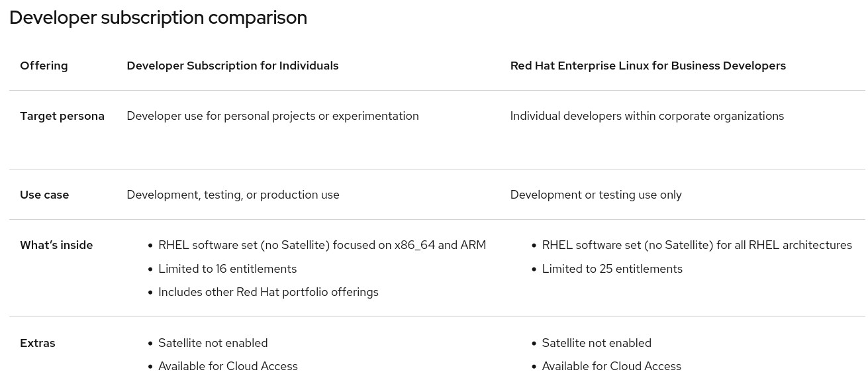Click 'Developer use for personal projects' text

click(x=221, y=116)
